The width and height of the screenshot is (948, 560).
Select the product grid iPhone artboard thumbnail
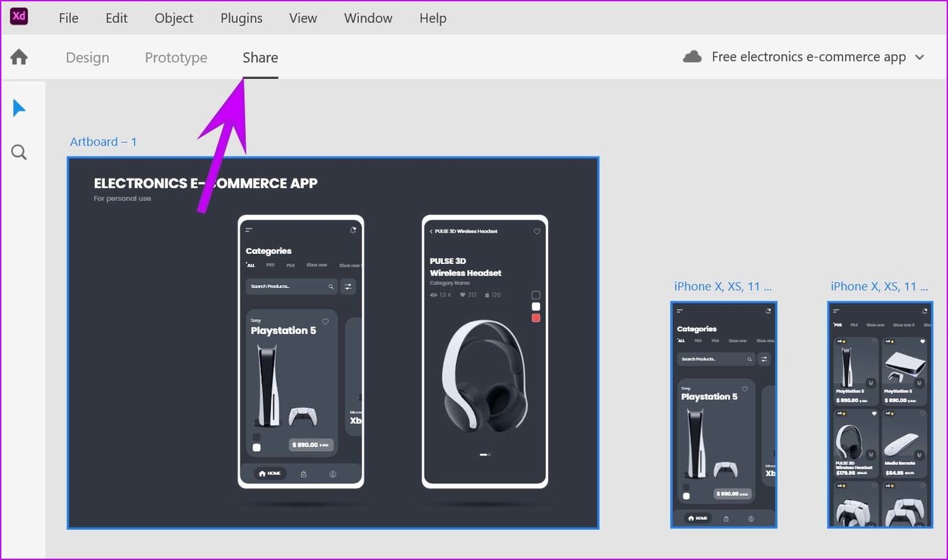point(880,414)
